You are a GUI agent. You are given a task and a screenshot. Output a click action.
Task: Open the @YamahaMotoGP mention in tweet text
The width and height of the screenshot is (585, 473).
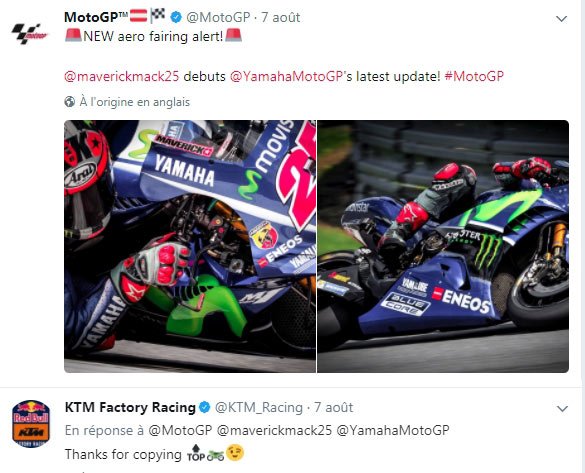click(x=287, y=76)
